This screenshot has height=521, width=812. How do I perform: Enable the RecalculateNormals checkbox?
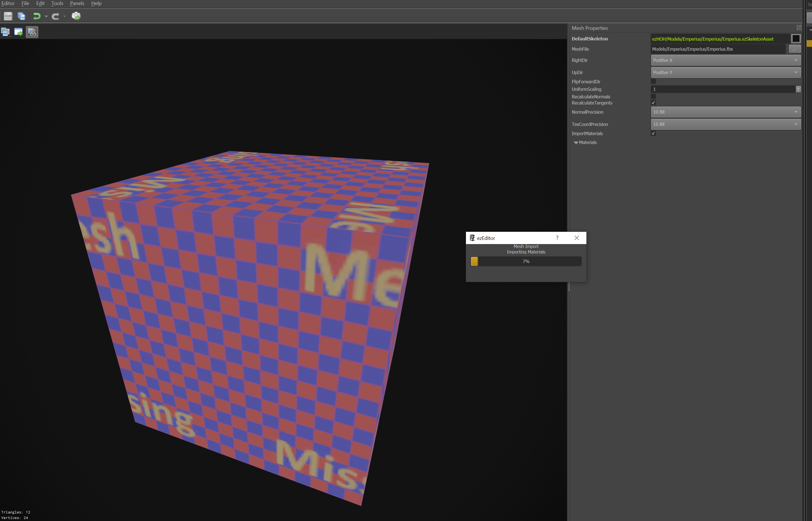tap(653, 97)
